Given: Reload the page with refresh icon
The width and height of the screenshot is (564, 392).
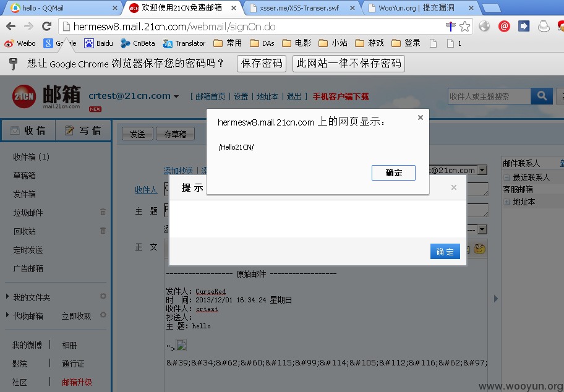Looking at the screenshot, I should tap(46, 26).
